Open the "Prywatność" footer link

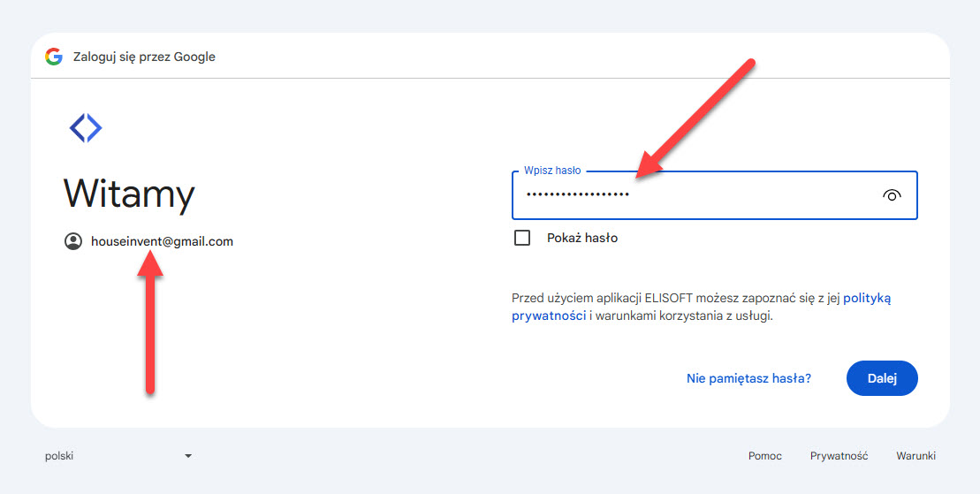tap(839, 456)
